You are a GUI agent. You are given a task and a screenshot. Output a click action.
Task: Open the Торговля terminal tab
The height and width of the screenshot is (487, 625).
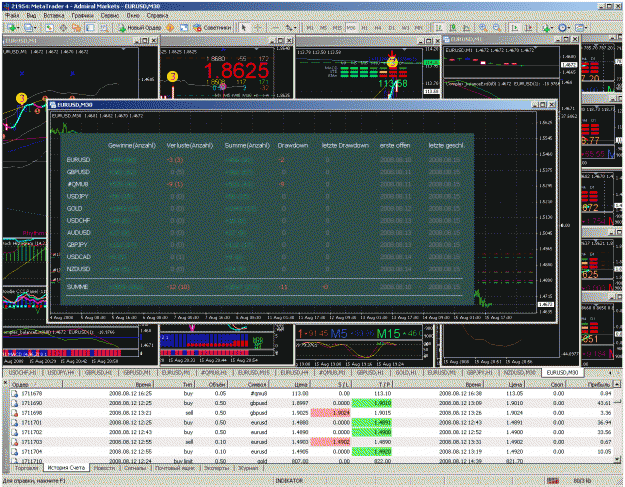(x=27, y=468)
